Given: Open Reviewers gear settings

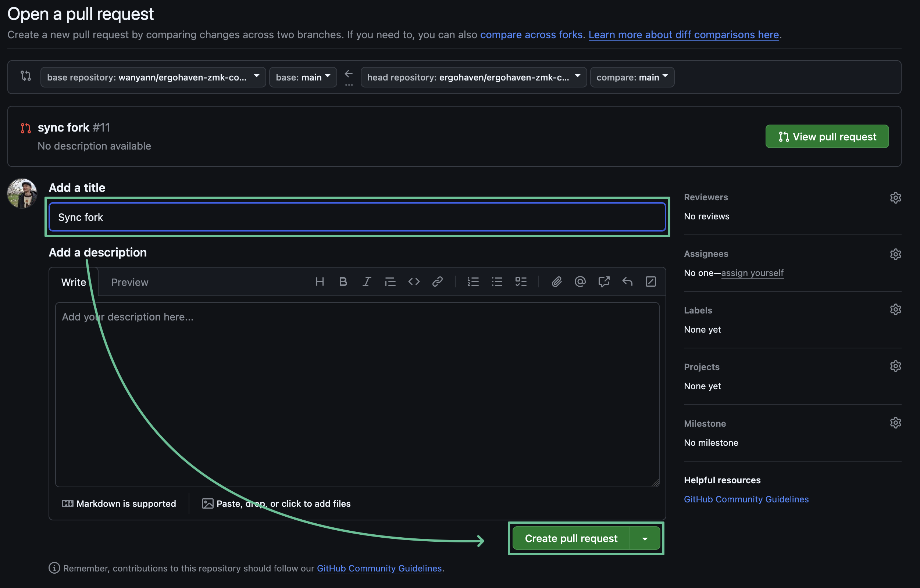Looking at the screenshot, I should (x=895, y=197).
